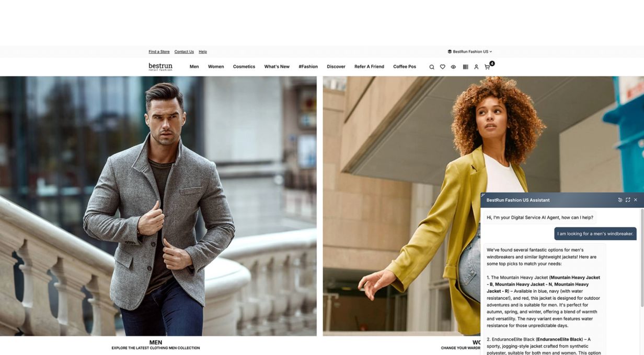Expand the assistant chat to fullscreen
The height and width of the screenshot is (355, 644).
point(628,200)
